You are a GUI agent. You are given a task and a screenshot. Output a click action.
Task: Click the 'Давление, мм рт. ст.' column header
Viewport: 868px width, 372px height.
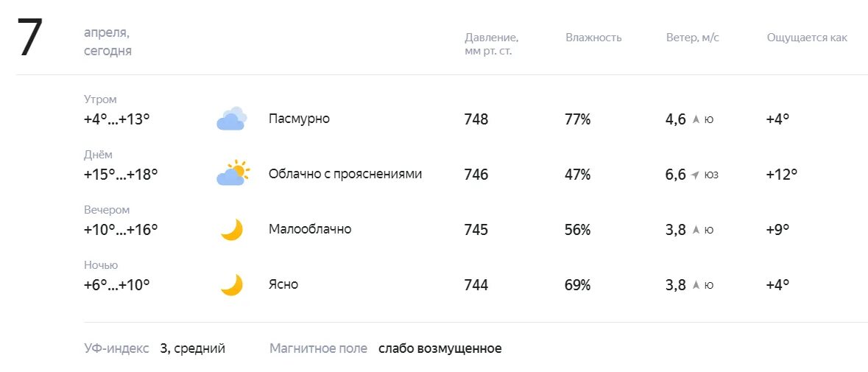coord(492,44)
